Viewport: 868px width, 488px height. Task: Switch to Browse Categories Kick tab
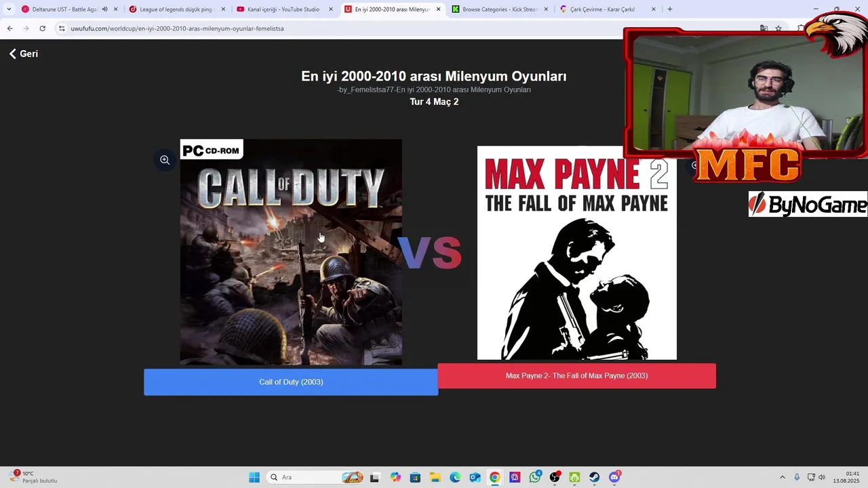500,9
